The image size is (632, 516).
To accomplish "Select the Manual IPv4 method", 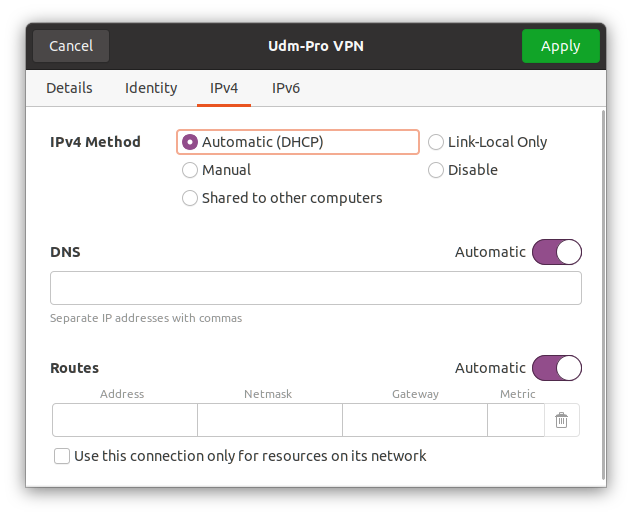I will pos(190,170).
